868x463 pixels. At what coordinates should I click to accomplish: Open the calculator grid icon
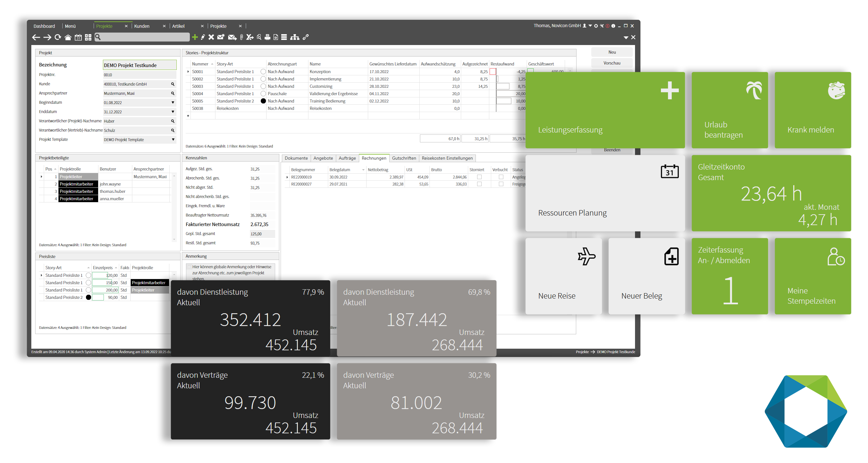tap(88, 37)
